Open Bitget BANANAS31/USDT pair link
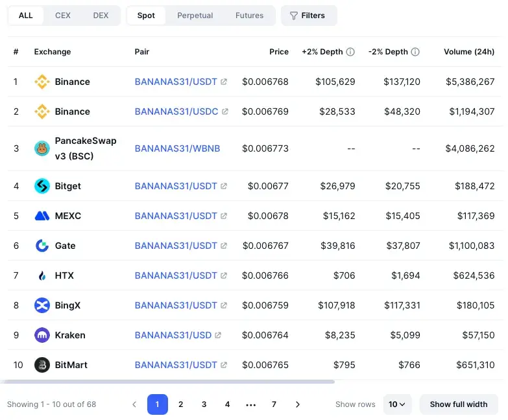 click(176, 186)
